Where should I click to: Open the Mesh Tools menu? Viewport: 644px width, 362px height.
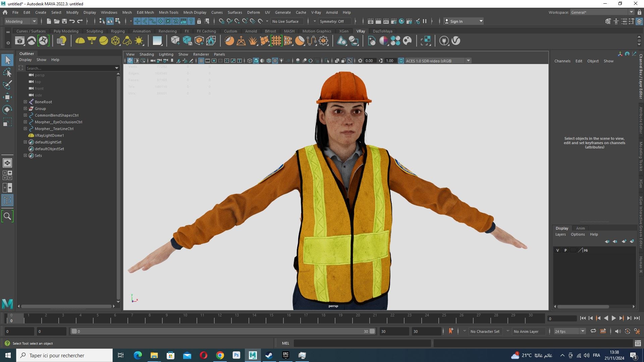tap(168, 12)
